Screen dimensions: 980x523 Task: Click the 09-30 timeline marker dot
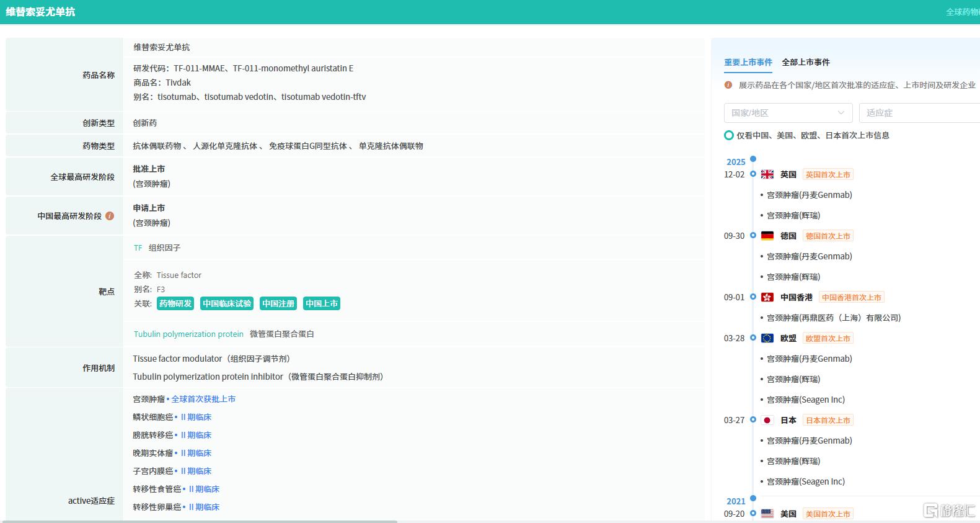[753, 236]
